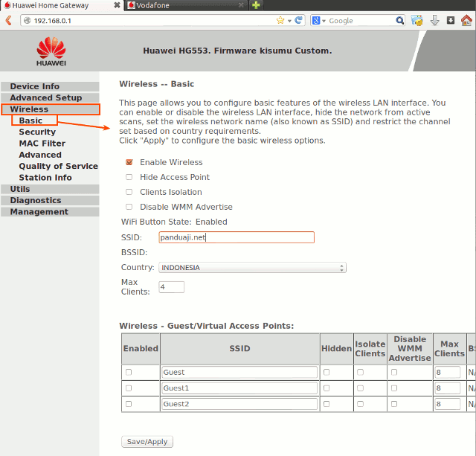Open the Country dropdown showing INDONESIA
This screenshot has height=456, width=476.
[252, 268]
